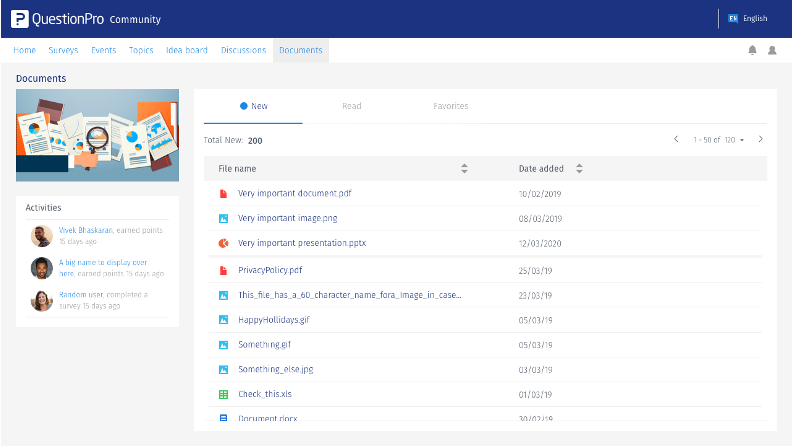
Task: Open Vivek Bhaskaran's profile link
Action: (x=85, y=230)
